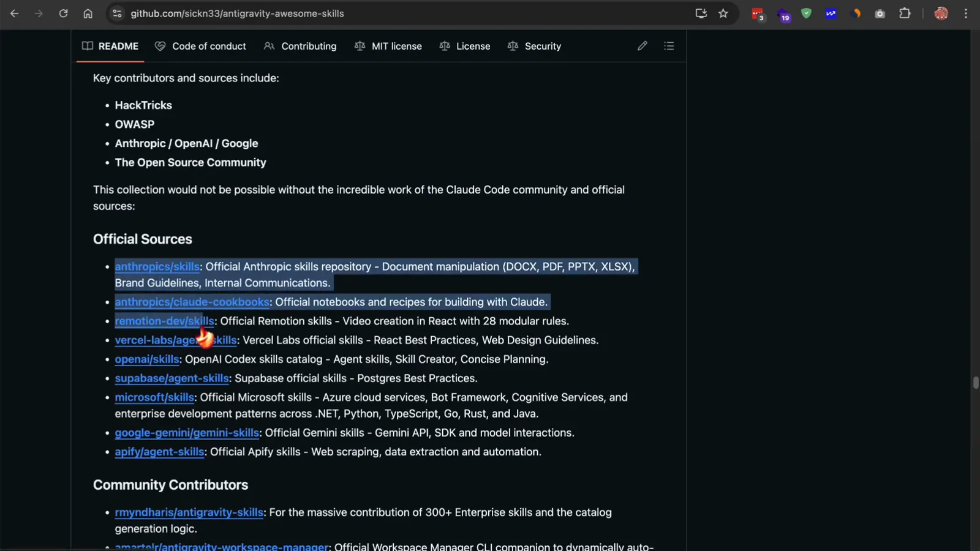Screen dimensions: 980x551
Task: Open the anthropics/skills link
Action: 157,266
